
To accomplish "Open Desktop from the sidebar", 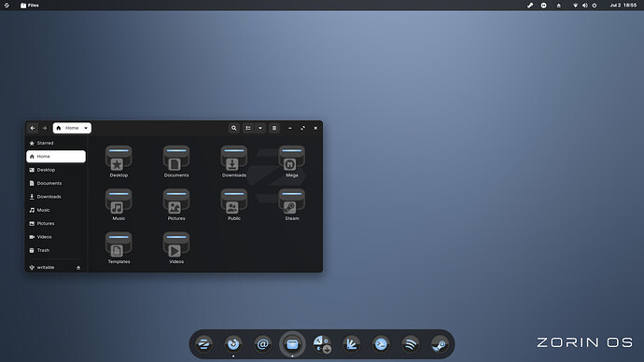I will pyautogui.click(x=56, y=170).
